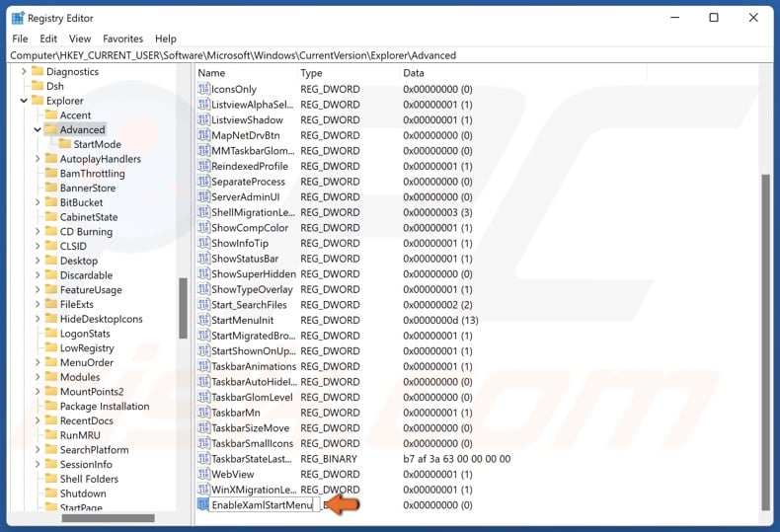Click the tree pane horizontal scrollbar thumb
Viewport: 780px width, 532px height.
(x=108, y=518)
